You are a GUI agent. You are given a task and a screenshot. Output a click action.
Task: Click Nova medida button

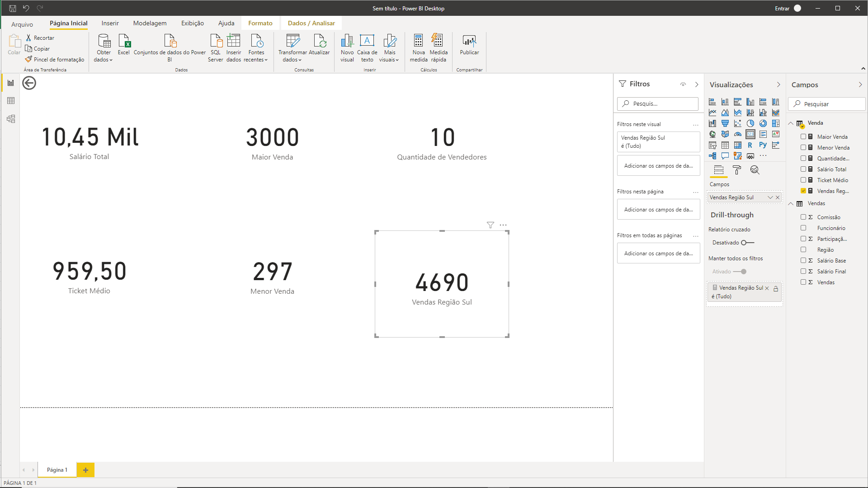point(419,47)
